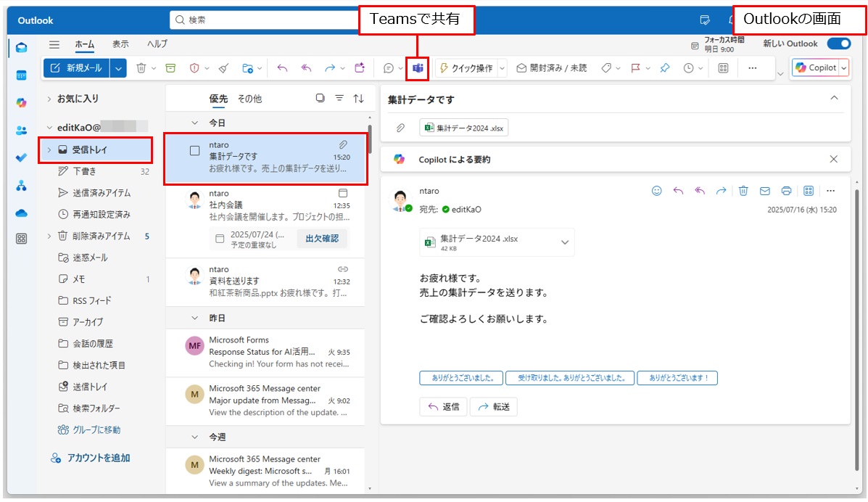Archive the message using the toolbar icon

pos(170,67)
